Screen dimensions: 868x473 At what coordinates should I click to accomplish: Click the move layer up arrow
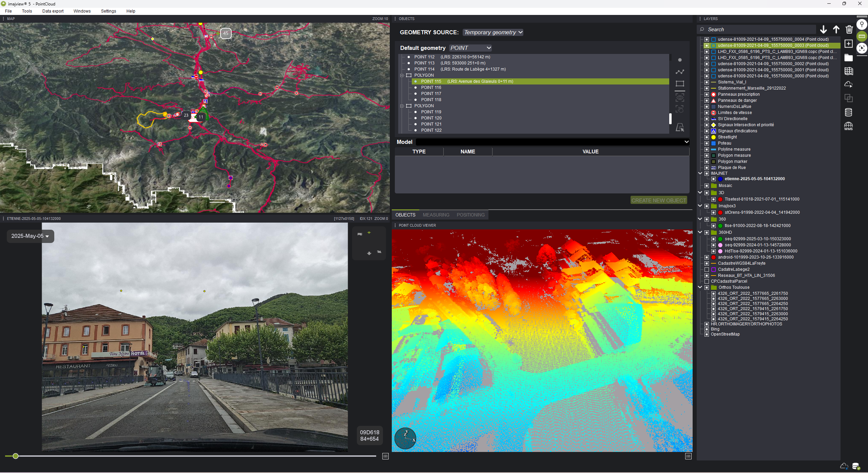pos(836,30)
